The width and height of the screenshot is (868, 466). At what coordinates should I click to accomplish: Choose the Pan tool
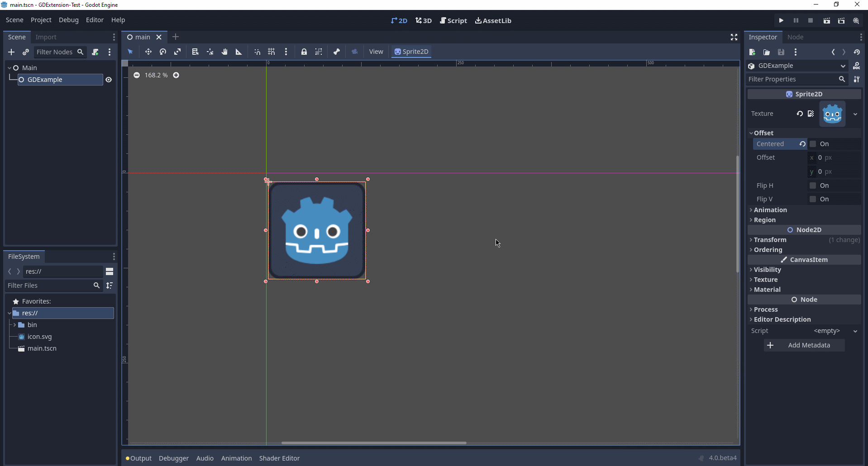(x=224, y=52)
